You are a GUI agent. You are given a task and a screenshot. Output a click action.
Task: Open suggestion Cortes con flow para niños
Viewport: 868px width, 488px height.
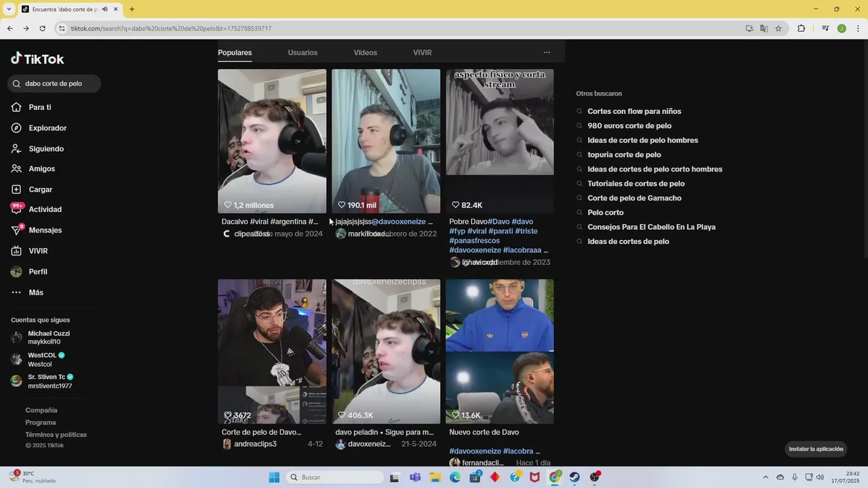634,111
